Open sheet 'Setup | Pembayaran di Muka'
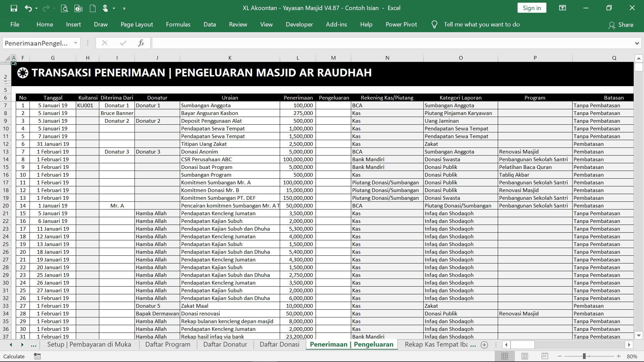 [x=89, y=345]
